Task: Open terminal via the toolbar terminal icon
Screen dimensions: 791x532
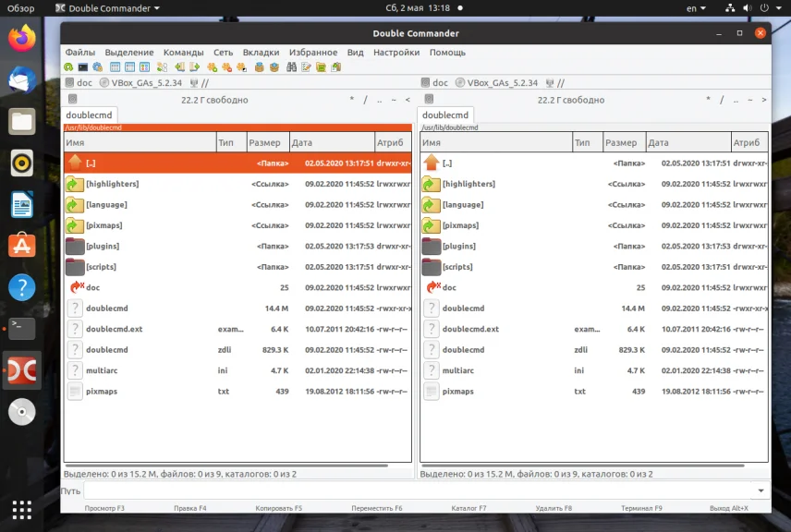Action: pos(83,67)
